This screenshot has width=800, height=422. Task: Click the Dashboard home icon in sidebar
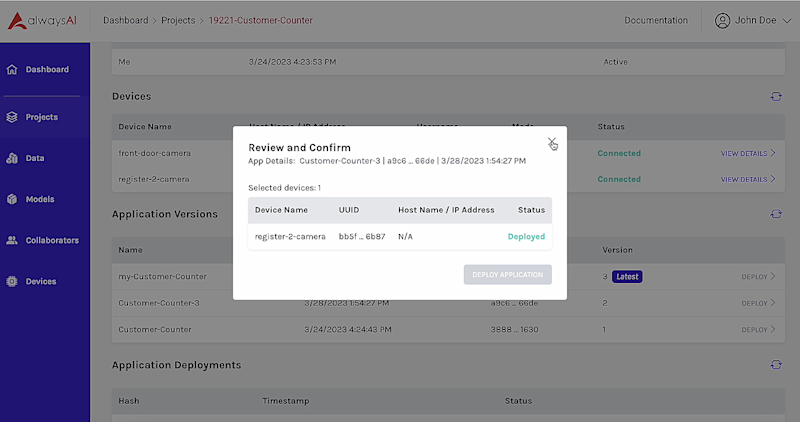[12, 69]
